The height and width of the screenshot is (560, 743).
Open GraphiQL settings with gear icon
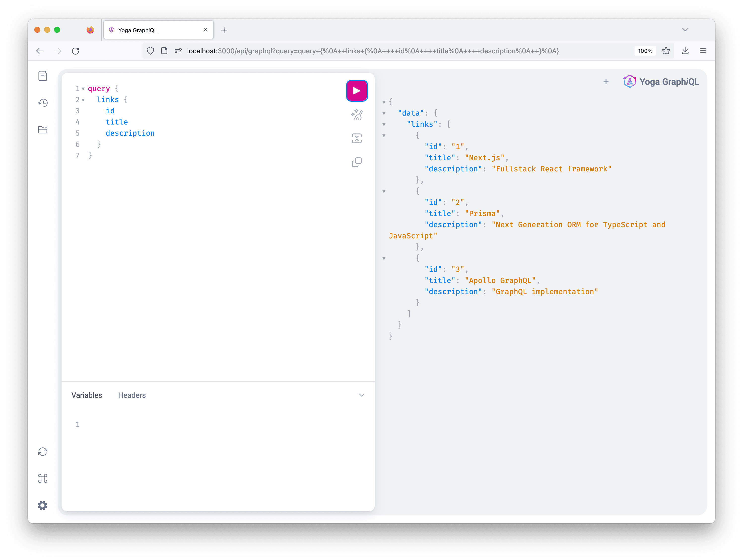tap(43, 505)
